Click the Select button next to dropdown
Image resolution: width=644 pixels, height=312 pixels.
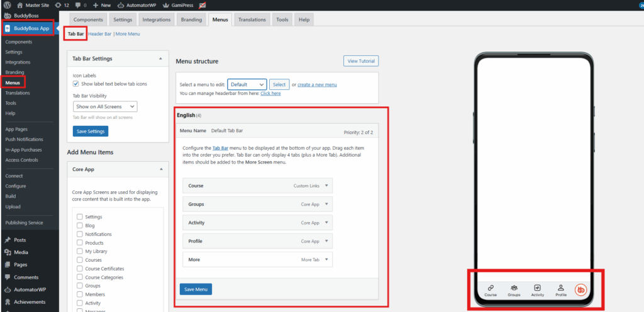pyautogui.click(x=279, y=84)
